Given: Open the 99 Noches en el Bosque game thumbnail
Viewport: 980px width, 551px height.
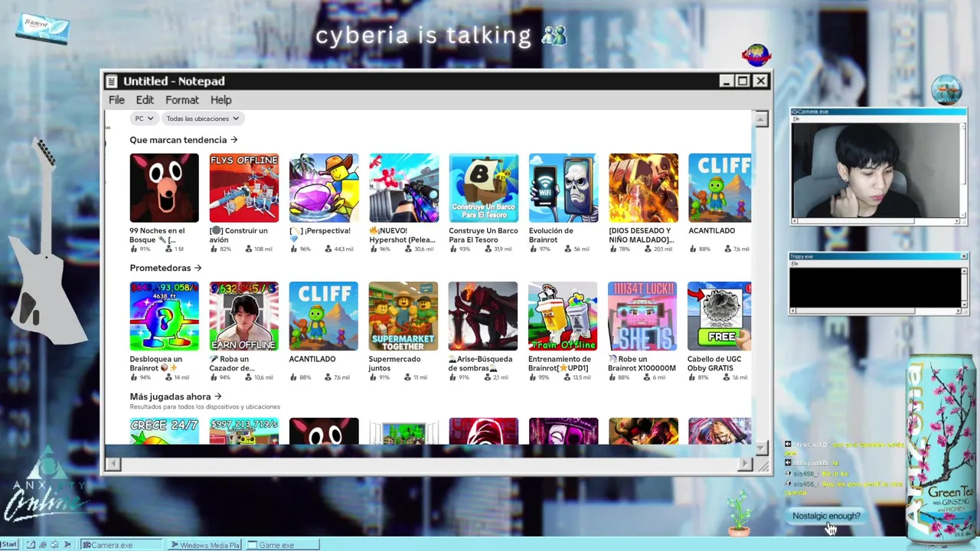Looking at the screenshot, I should (x=164, y=187).
